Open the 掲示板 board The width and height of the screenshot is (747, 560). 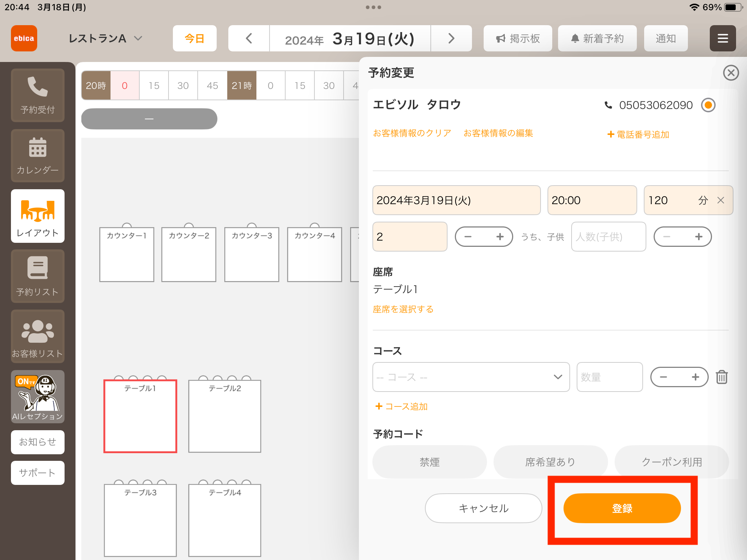518,38
